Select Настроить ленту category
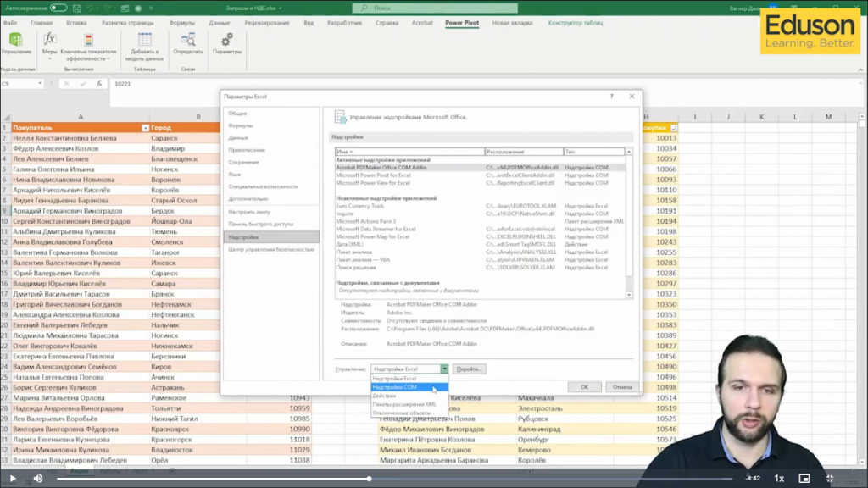This screenshot has width=868, height=488. (271, 211)
